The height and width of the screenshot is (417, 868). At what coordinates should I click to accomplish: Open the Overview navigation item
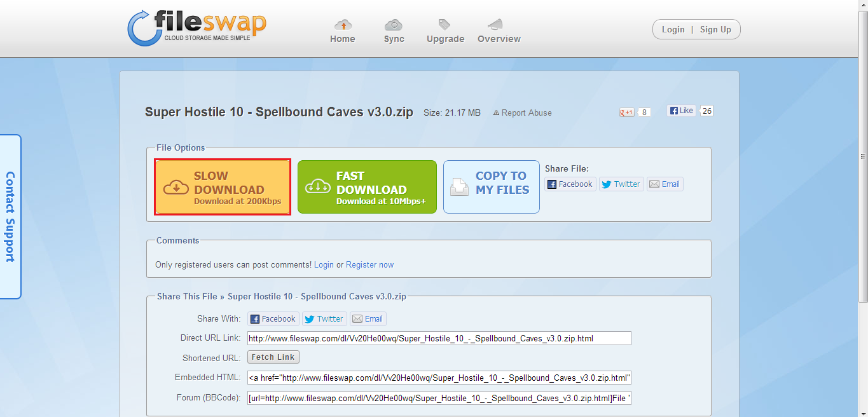[499, 31]
